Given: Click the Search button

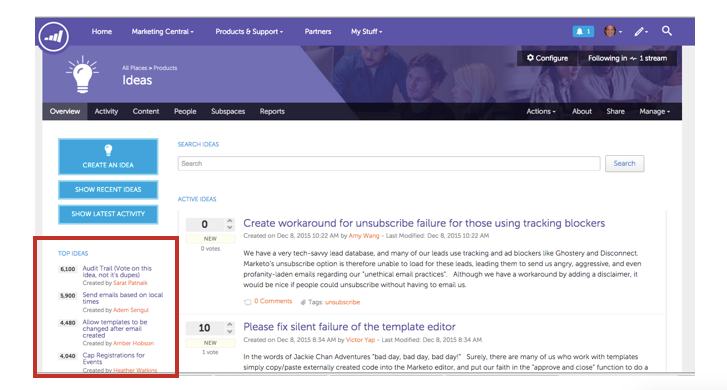Looking at the screenshot, I should (x=624, y=163).
